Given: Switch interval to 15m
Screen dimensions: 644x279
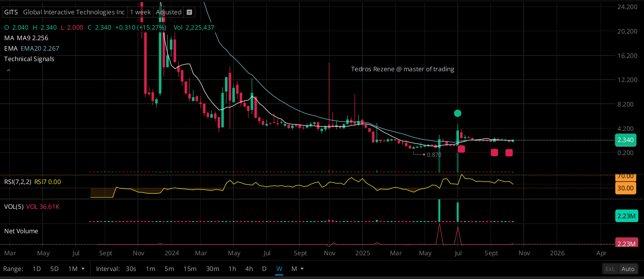Looking at the screenshot, I should [190, 269].
